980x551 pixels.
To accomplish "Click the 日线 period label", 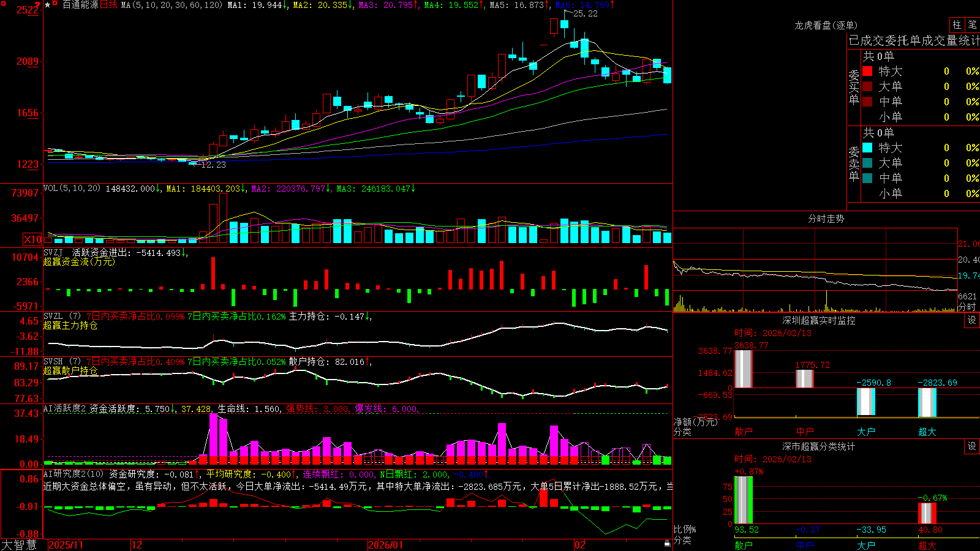I will click(x=108, y=5).
